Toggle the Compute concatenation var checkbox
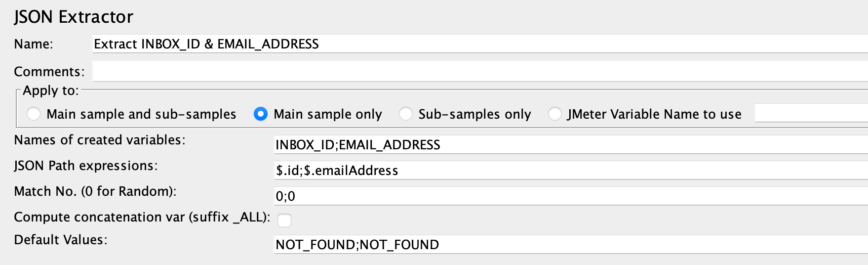 pyautogui.click(x=284, y=220)
